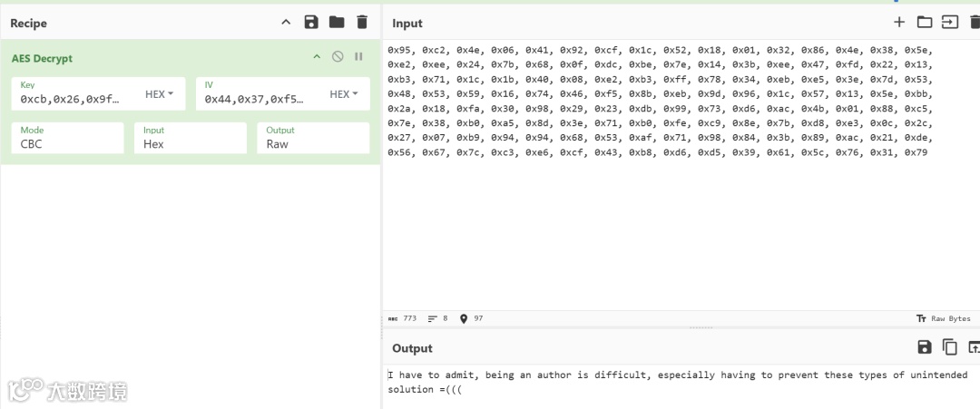Save the output to a file

pos(925,347)
